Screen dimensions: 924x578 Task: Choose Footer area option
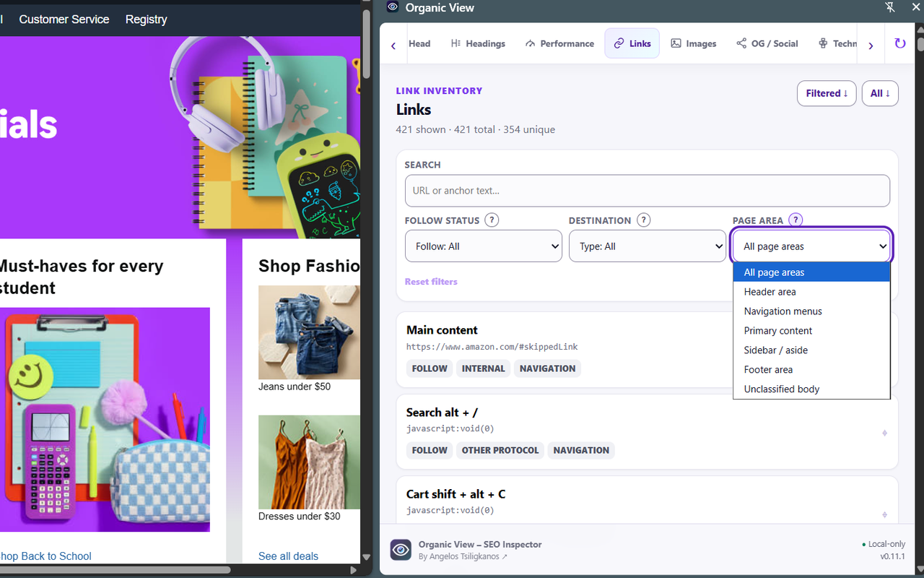pos(811,370)
